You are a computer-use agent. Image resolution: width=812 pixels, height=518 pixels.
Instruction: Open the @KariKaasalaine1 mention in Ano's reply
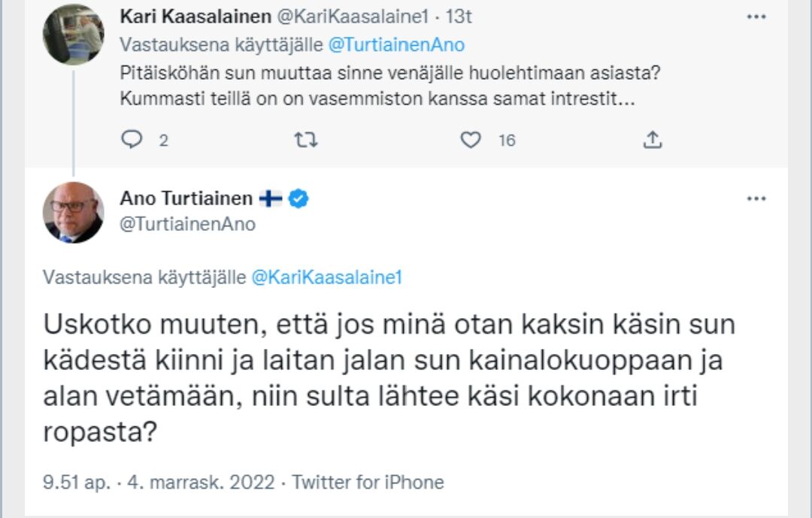pyautogui.click(x=326, y=277)
